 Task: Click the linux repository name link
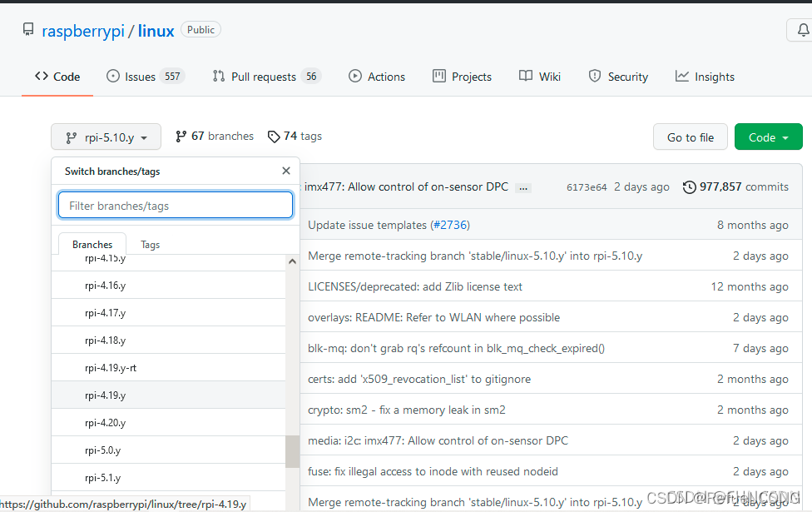[156, 31]
